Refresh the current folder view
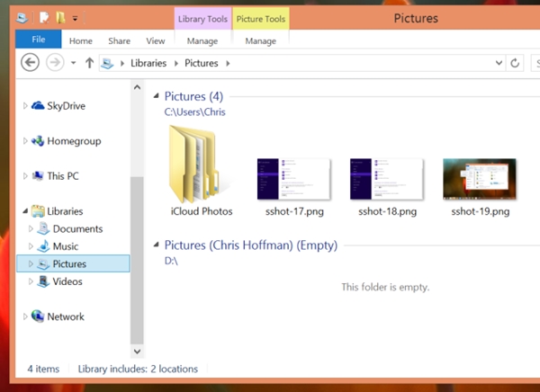This screenshot has width=540, height=392. click(515, 63)
